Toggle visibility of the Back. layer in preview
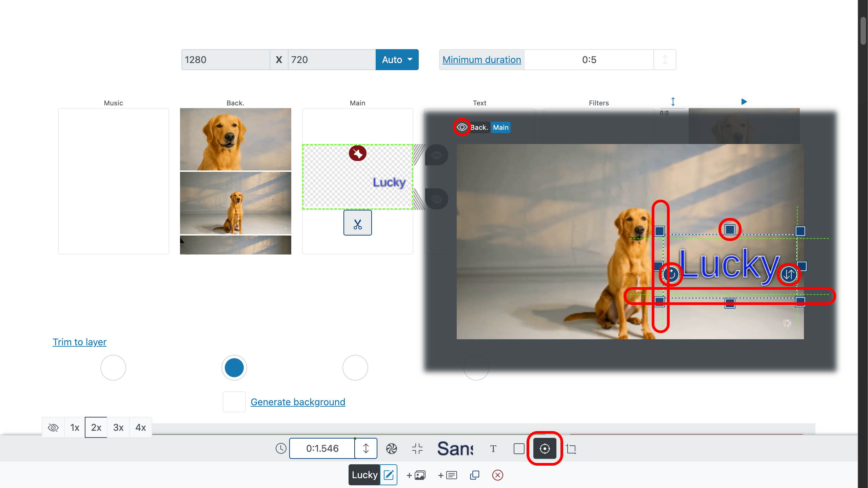Screen dimensions: 868x488 point(461,127)
